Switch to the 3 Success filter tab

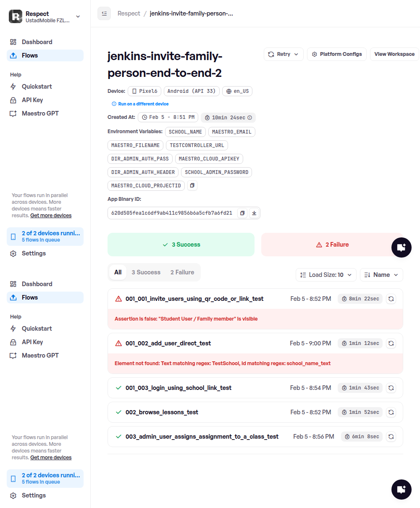click(x=146, y=272)
